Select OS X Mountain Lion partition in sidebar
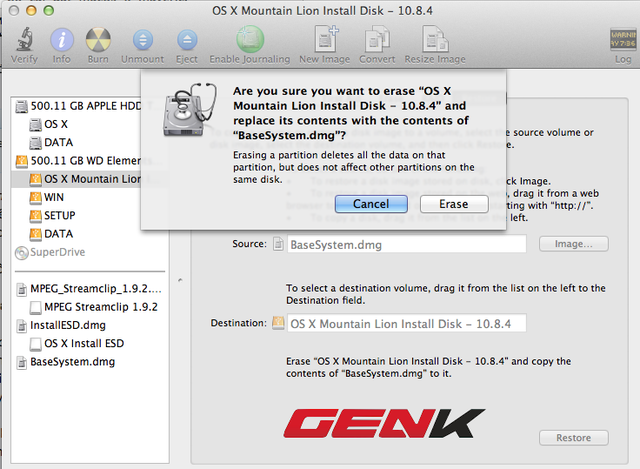This screenshot has width=640, height=469. click(x=76, y=179)
